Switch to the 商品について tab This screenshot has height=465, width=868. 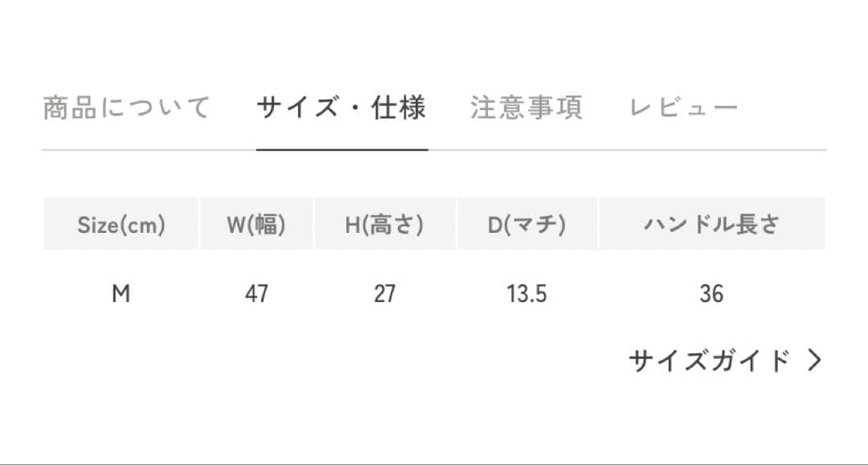click(x=125, y=106)
